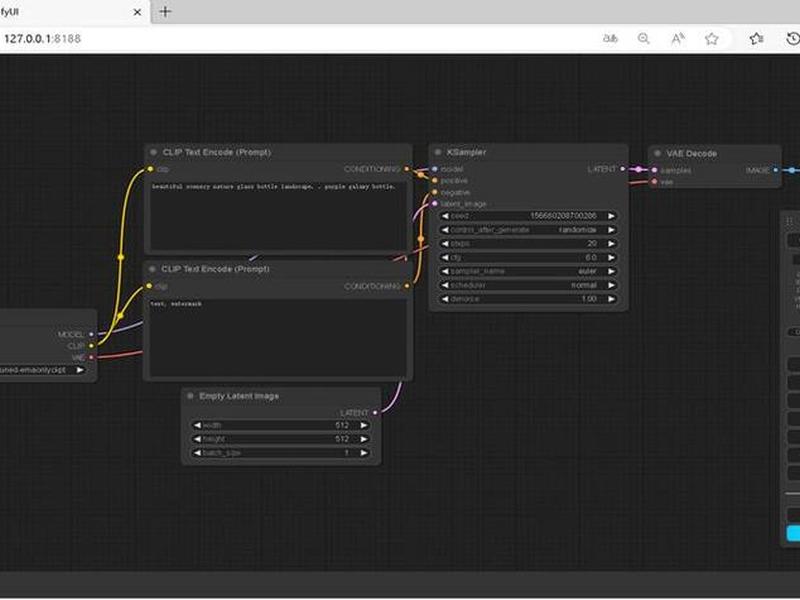Click clip input port of lower CLIP Text Encode
The width and height of the screenshot is (800, 600).
(149, 286)
